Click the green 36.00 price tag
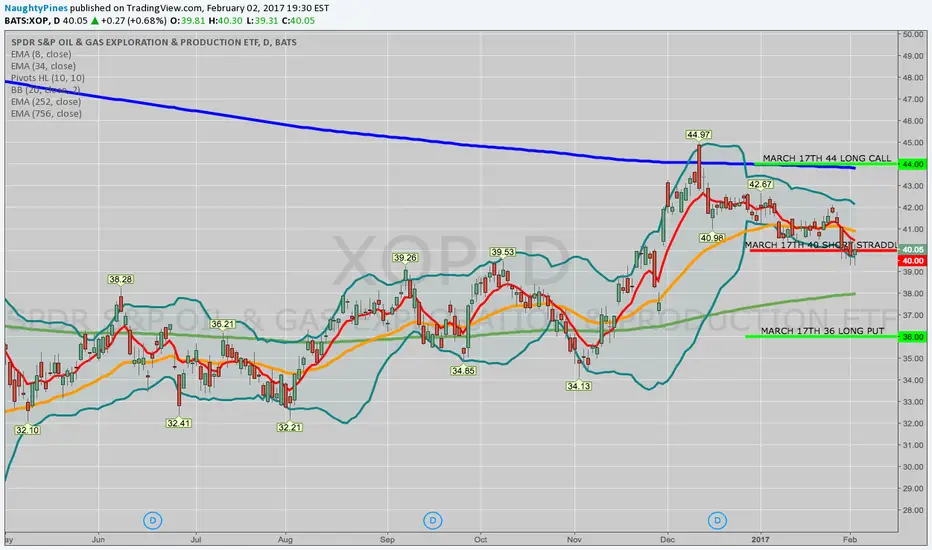This screenshot has height=550, width=932. tap(912, 337)
